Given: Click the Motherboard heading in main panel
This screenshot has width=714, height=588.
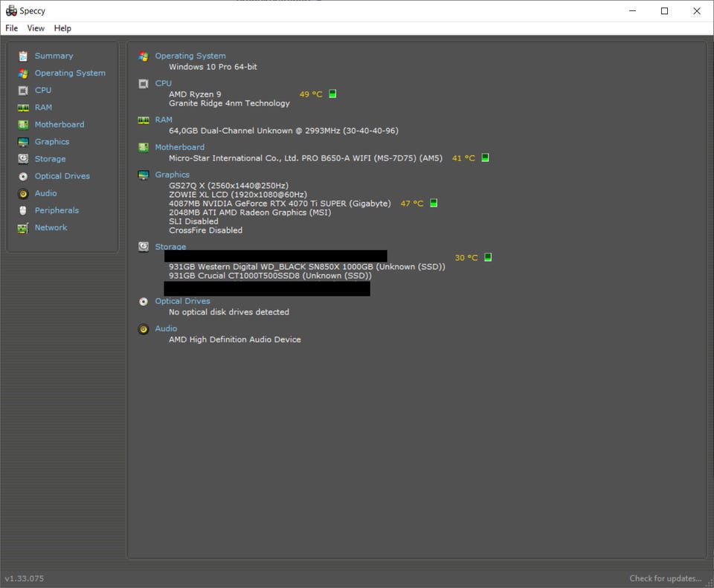Looking at the screenshot, I should tap(179, 147).
